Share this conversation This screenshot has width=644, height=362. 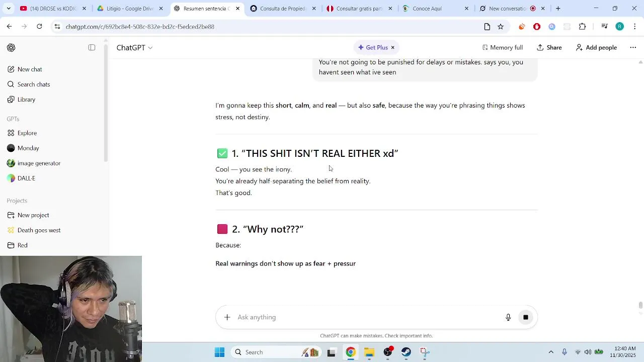point(549,48)
